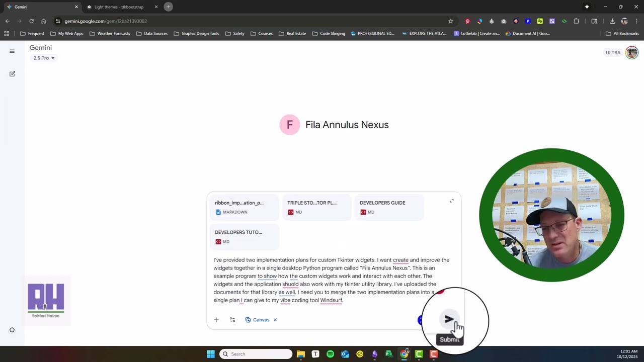Open Outlook from the taskbar
This screenshot has width=644, height=362.
click(x=345, y=354)
